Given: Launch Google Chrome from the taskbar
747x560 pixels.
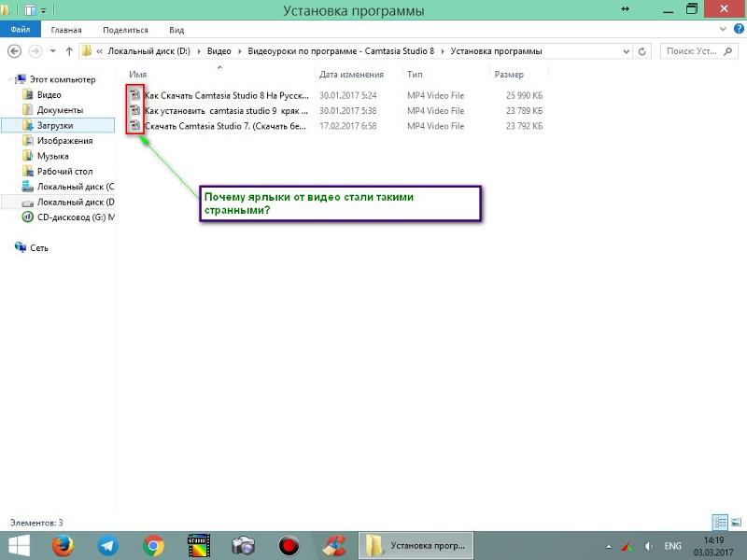Looking at the screenshot, I should click(153, 546).
